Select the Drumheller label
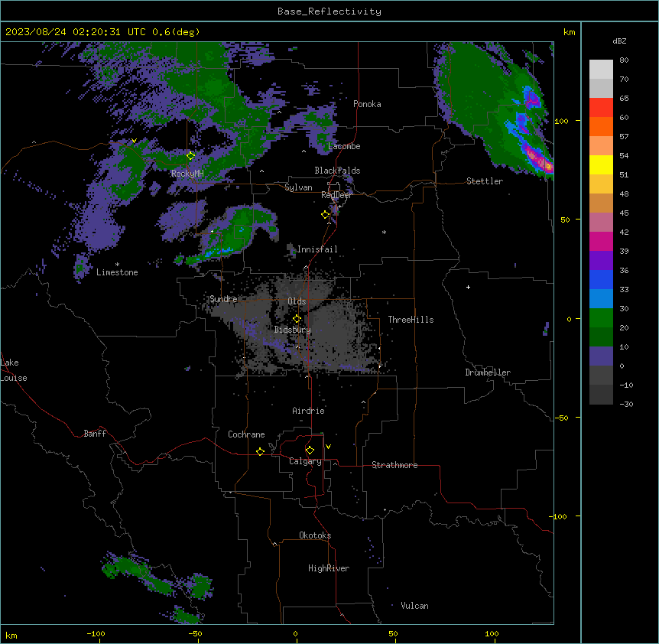Screen dimensions: 659x644 [488, 372]
